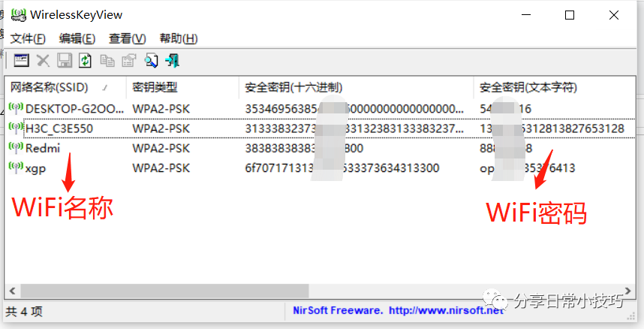
Task: Open the NirSoft website link
Action: pos(446,310)
